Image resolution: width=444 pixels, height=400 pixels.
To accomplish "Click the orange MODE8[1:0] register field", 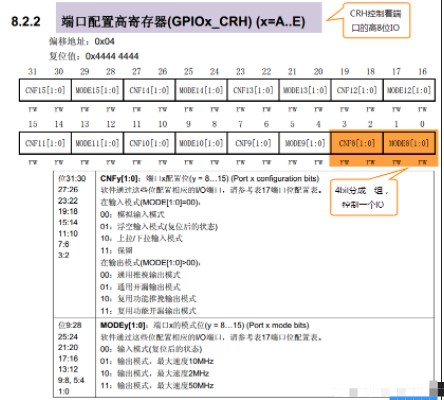I will pyautogui.click(x=409, y=143).
